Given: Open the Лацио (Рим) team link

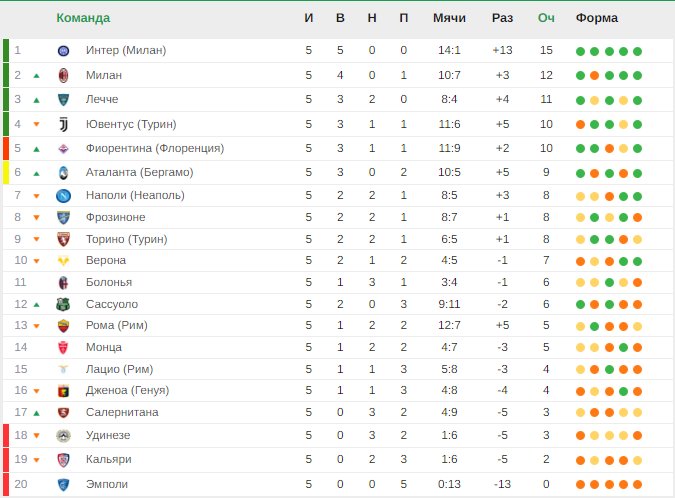Looking at the screenshot, I should point(119,369).
